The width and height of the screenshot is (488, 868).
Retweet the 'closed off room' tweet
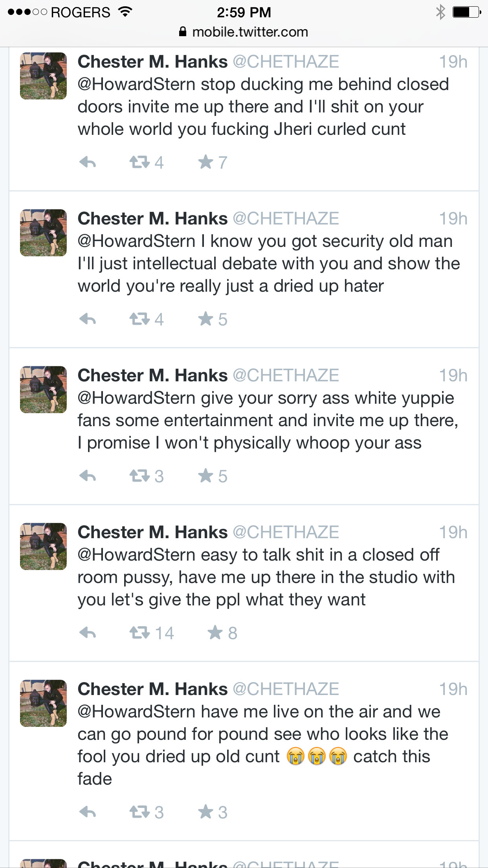(139, 633)
